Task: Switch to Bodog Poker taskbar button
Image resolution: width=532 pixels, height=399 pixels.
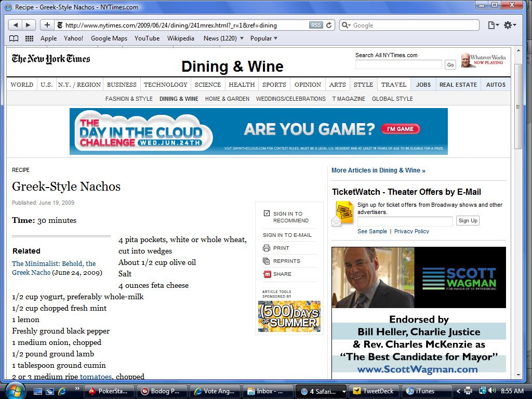Action: coord(162,391)
